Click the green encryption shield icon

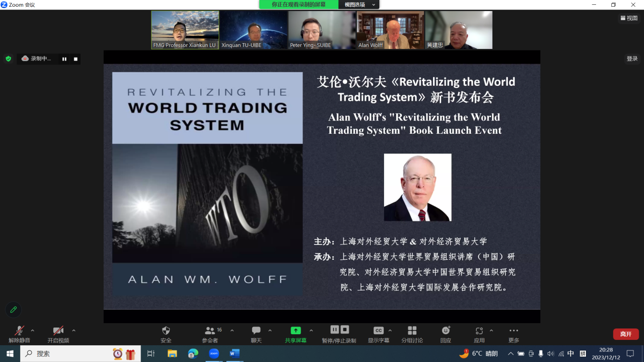[8, 59]
